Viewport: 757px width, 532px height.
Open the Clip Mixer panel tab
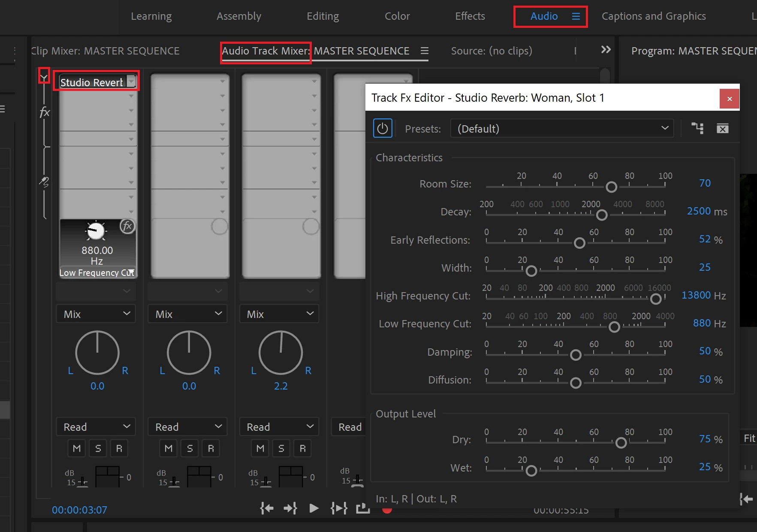105,51
